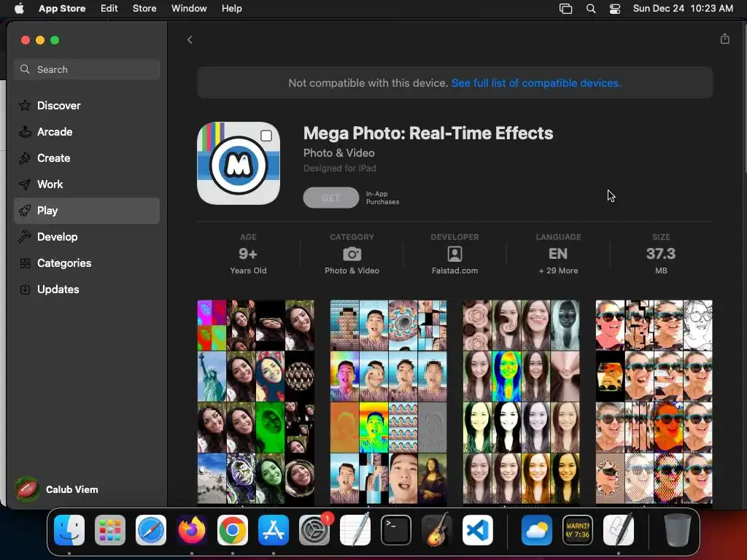Click the date and time in menu bar
This screenshot has width=747, height=560.
point(683,8)
